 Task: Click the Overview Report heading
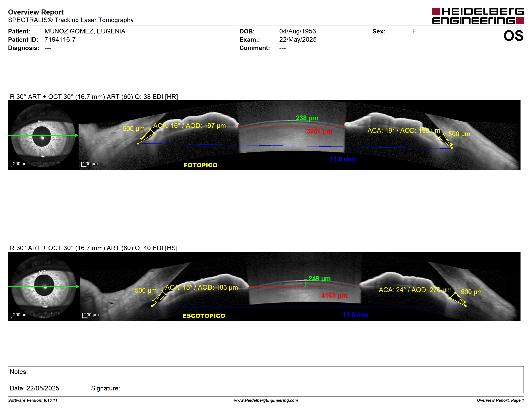pos(36,12)
